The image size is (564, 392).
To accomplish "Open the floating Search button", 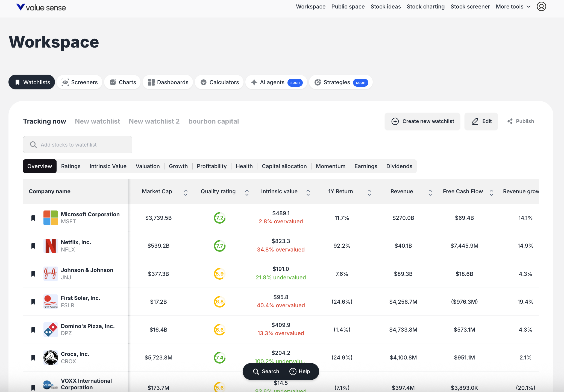I will pyautogui.click(x=266, y=371).
